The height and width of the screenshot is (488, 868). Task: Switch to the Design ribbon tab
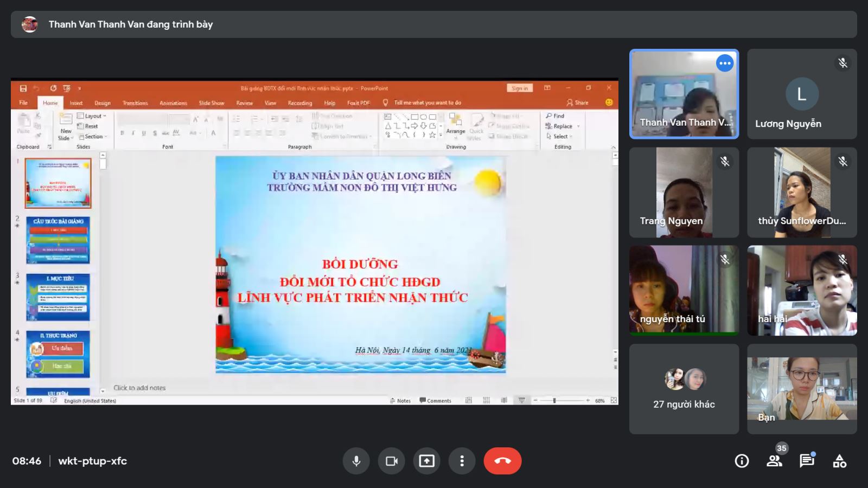[x=102, y=103]
